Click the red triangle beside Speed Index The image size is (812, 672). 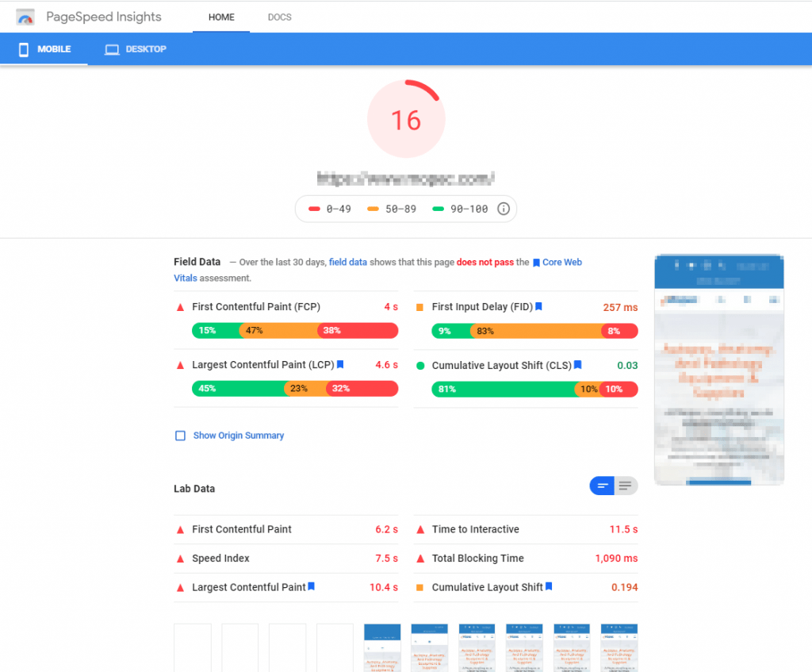pyautogui.click(x=180, y=559)
